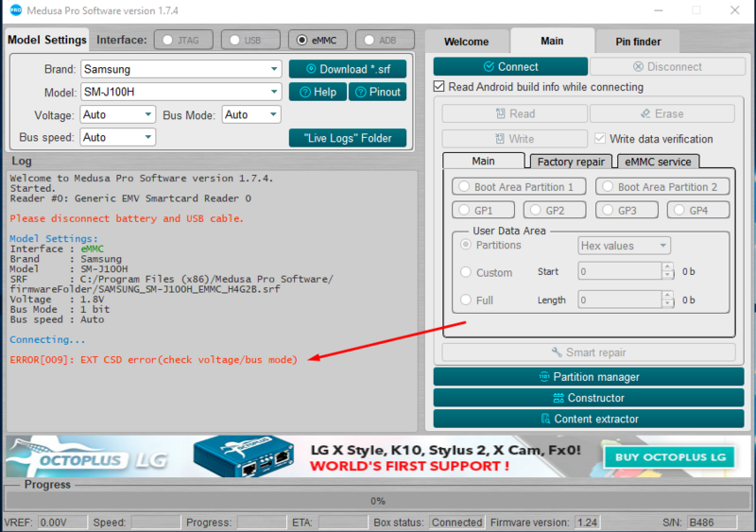Image resolution: width=756 pixels, height=532 pixels.
Task: Select Boot Area Partition 2 radio
Action: pos(662,187)
